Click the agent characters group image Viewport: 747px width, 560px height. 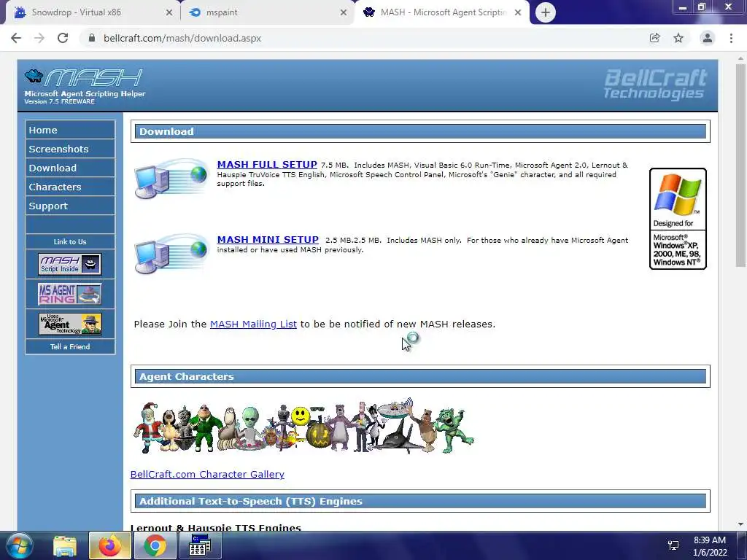coord(303,426)
